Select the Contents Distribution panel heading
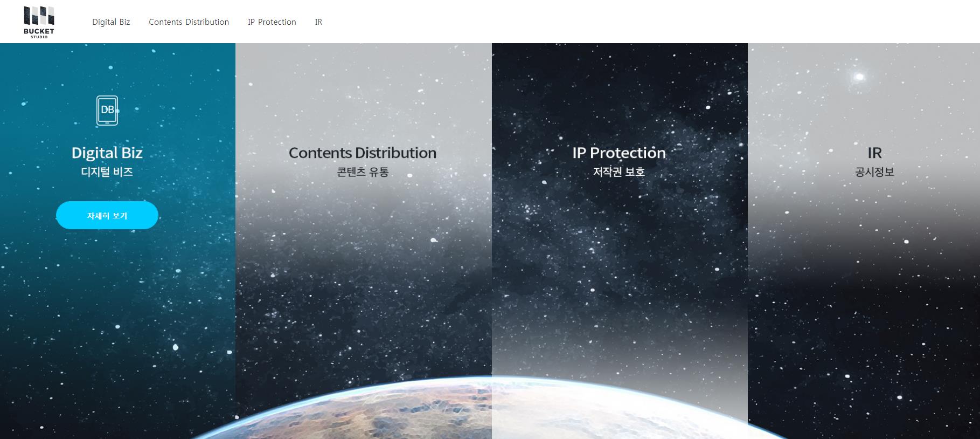 click(363, 153)
